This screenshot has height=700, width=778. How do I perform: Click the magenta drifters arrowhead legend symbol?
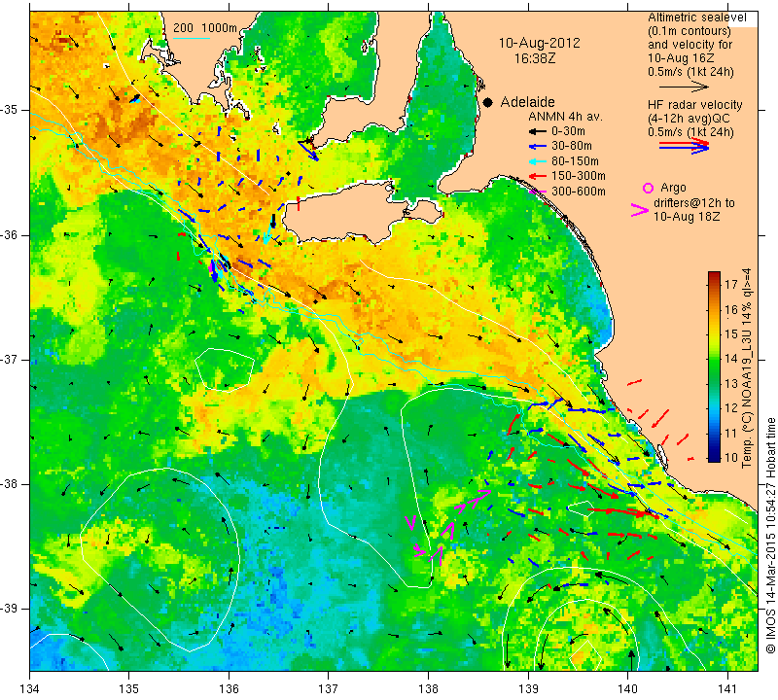(640, 210)
